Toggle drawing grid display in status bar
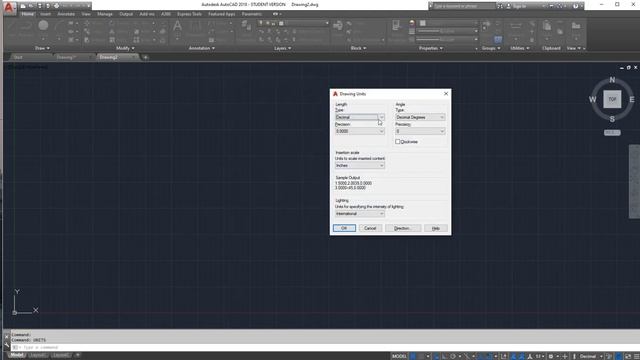The width and height of the screenshot is (640, 360). [x=413, y=356]
